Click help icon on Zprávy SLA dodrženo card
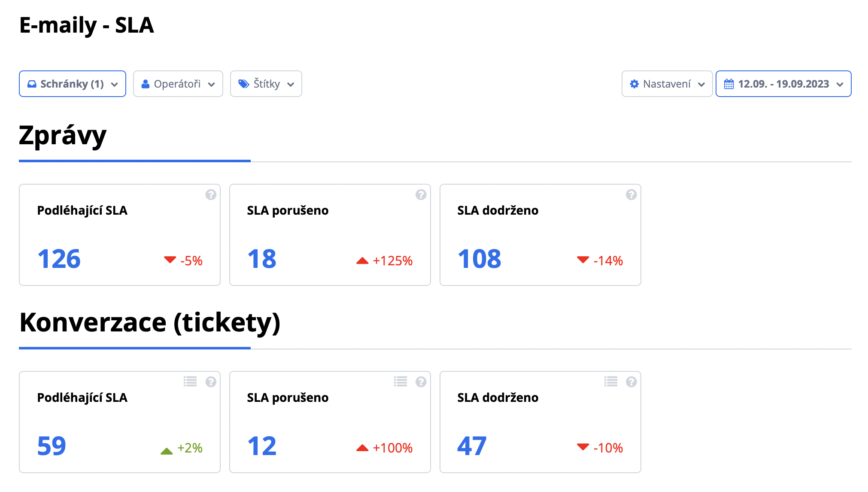Screen dimensions: 868x492 tap(631, 195)
